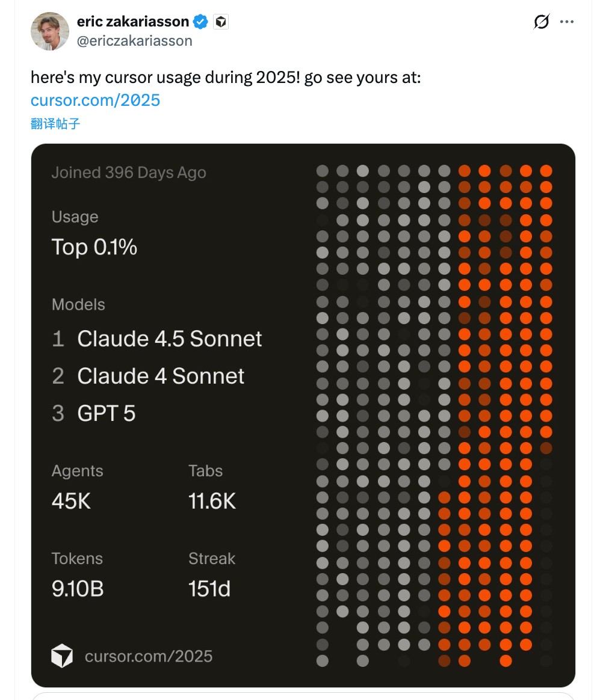Viewport: 603px width, 700px height.
Task: Click the @ericzakariasson handle
Action: [x=135, y=41]
